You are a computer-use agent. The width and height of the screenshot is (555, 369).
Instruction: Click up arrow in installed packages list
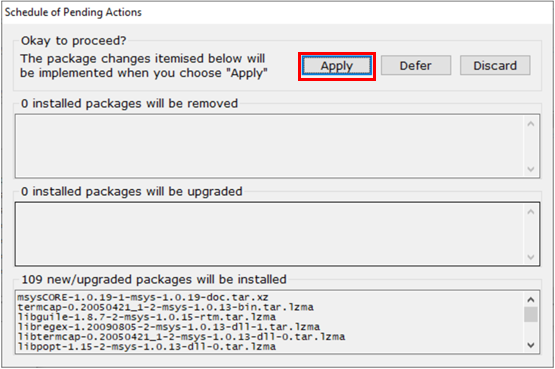[x=531, y=300]
